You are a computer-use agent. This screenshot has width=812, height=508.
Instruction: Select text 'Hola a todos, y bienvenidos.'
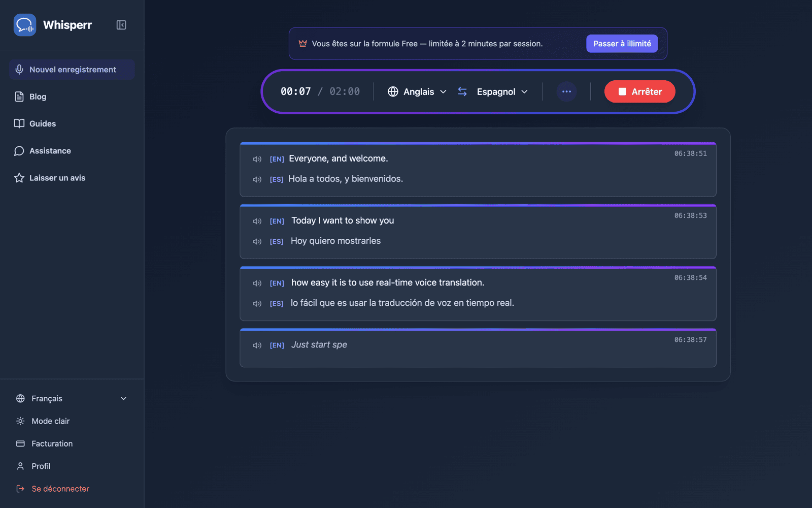[346, 179]
